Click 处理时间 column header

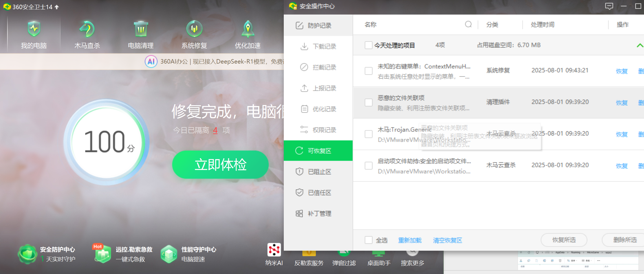pos(543,25)
